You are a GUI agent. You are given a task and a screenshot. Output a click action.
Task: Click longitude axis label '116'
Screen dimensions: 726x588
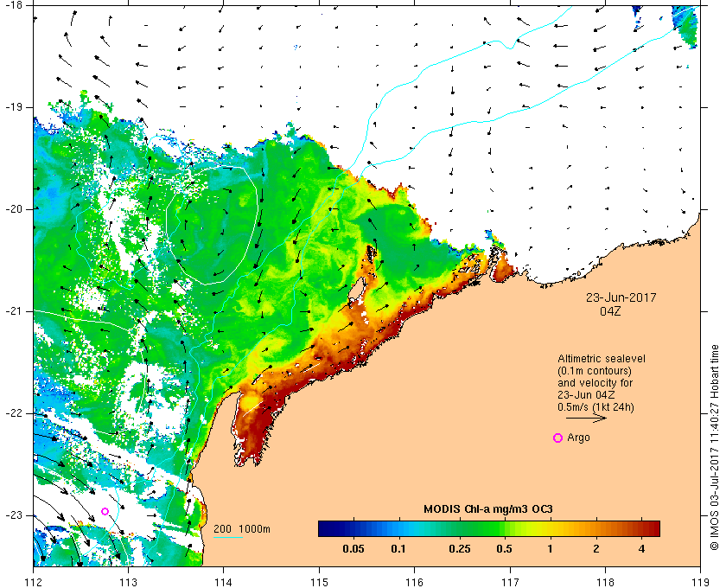(414, 581)
